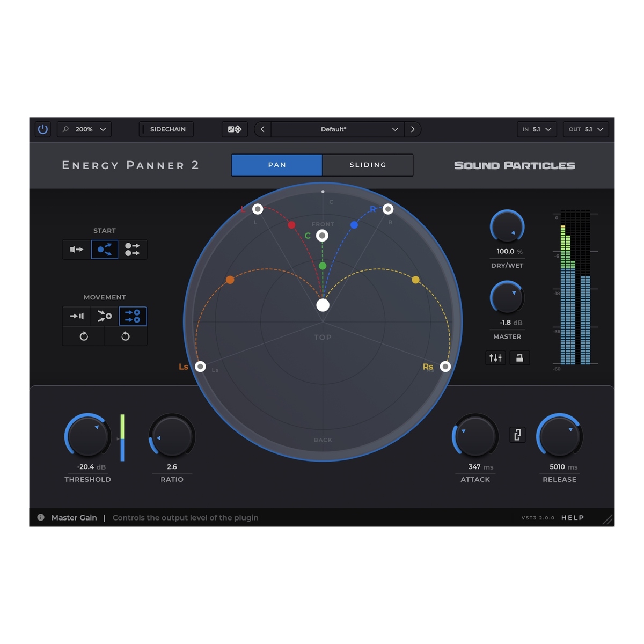The height and width of the screenshot is (644, 644).
Task: Click the info icon beside Master Gain
Action: pos(41,517)
